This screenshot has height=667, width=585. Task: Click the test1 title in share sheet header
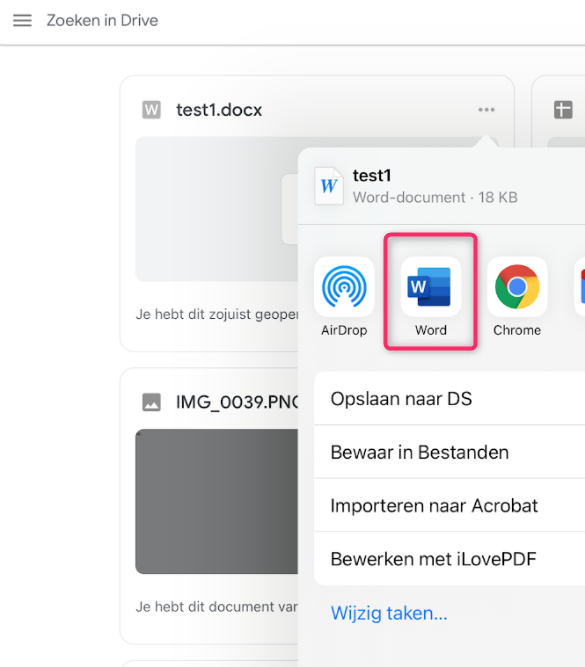[x=372, y=175]
